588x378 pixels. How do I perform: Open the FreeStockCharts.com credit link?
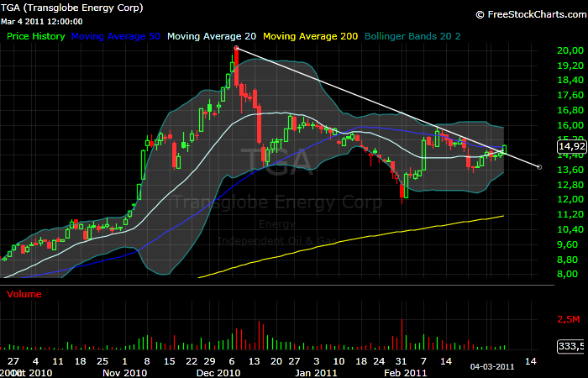pyautogui.click(x=532, y=14)
